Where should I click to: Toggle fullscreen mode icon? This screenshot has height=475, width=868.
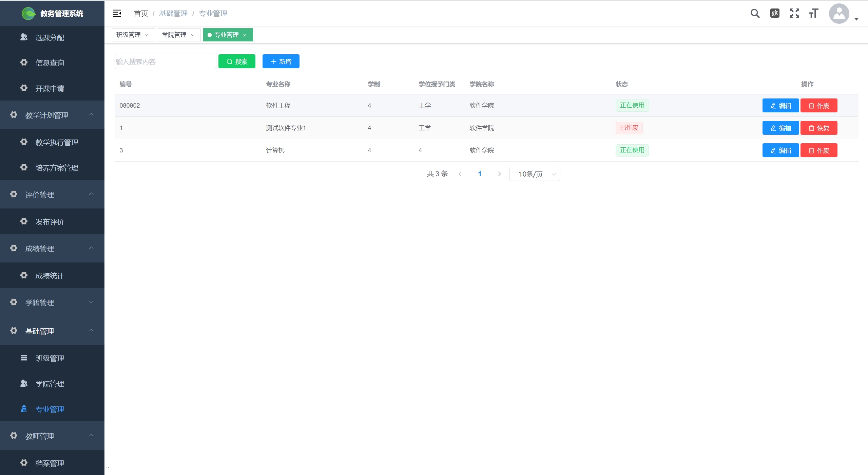[x=794, y=13]
